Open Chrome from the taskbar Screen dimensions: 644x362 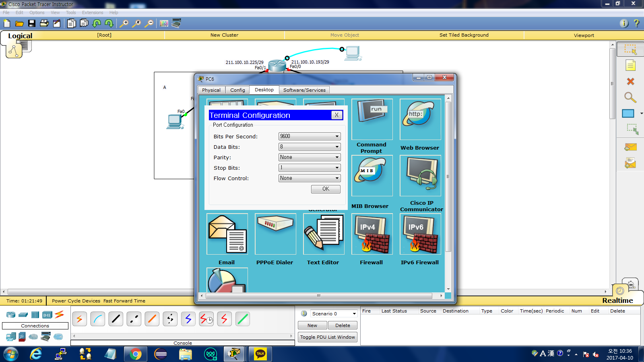click(x=136, y=354)
